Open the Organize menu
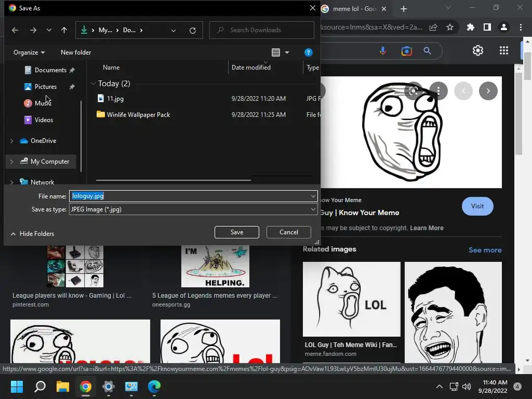The width and height of the screenshot is (532, 399). pos(29,52)
